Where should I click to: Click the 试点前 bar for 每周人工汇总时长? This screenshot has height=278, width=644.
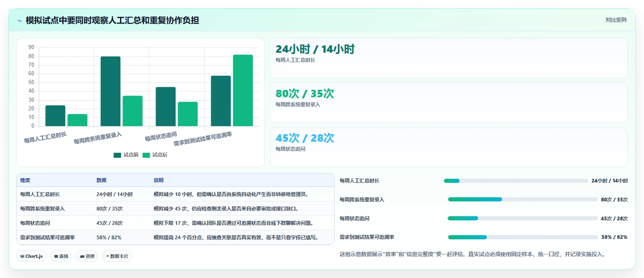point(55,116)
